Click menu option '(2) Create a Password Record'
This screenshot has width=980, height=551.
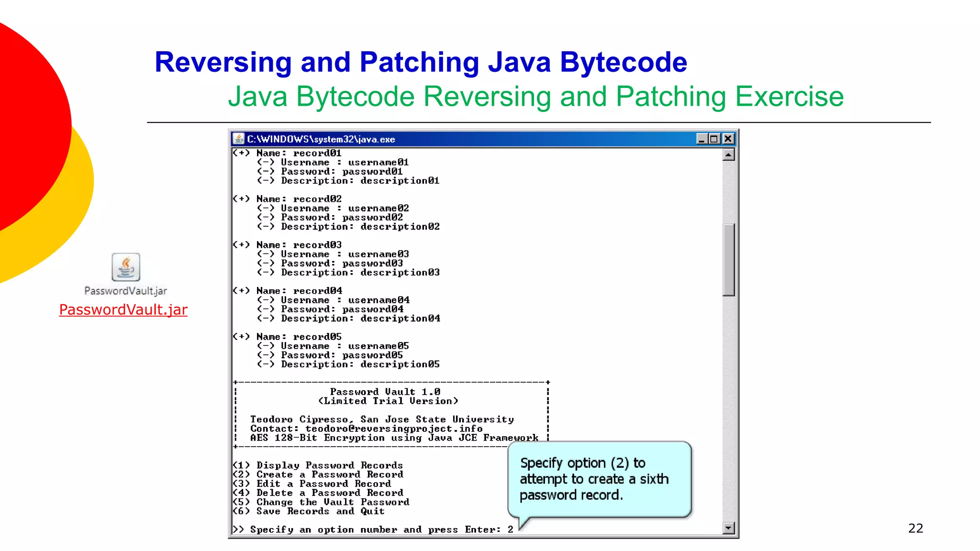(318, 474)
